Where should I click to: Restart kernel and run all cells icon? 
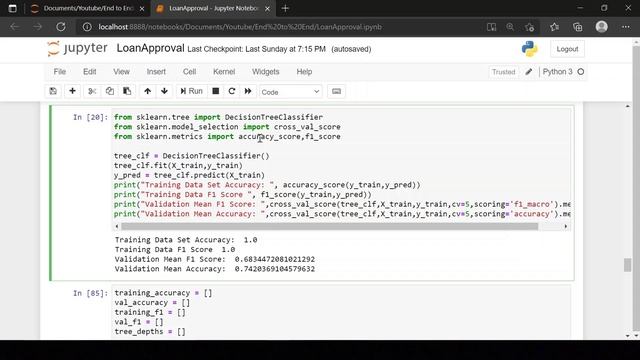[248, 91]
